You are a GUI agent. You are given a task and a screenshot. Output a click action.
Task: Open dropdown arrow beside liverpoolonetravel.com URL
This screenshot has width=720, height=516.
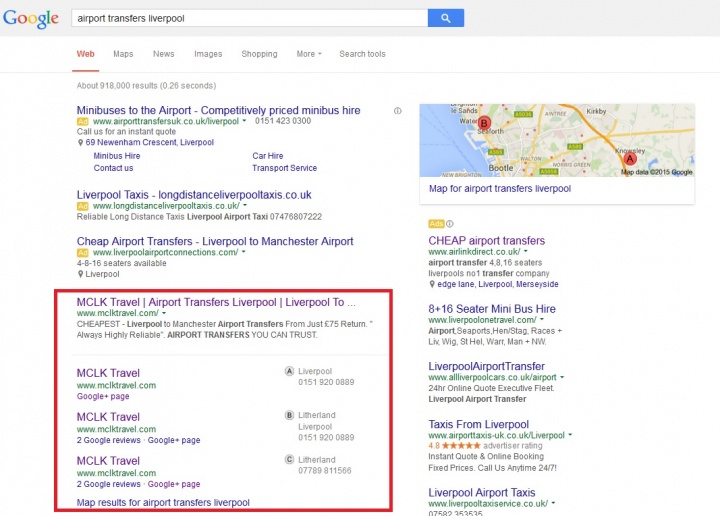click(x=542, y=320)
